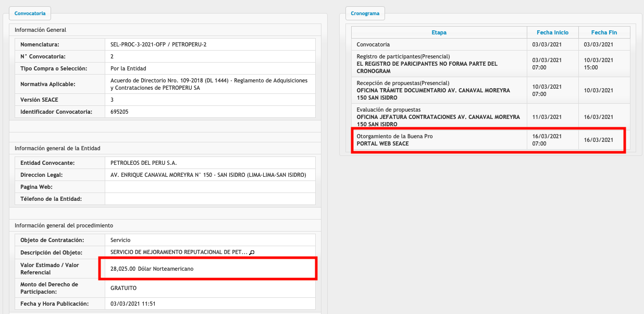Click the Información General section header
The height and width of the screenshot is (314, 644).
coord(41,30)
